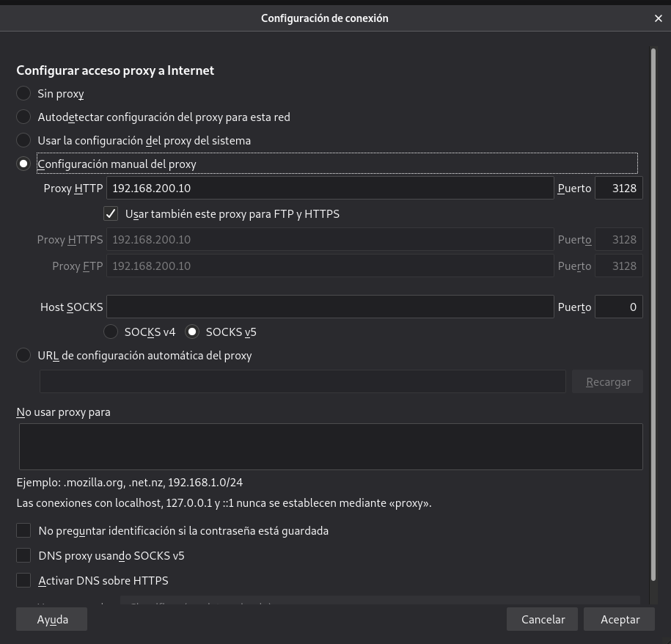Select the "Sin proxy" radio button
This screenshot has height=644, width=671.
[x=23, y=93]
